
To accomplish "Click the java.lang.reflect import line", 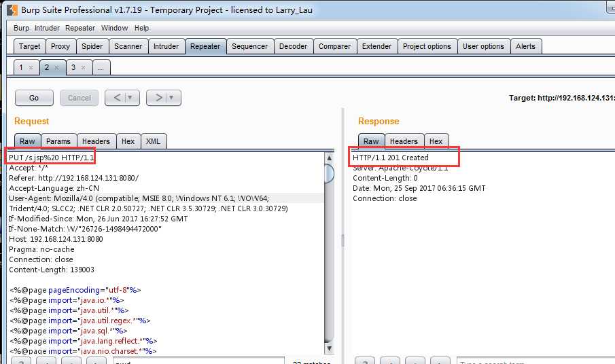I will click(x=84, y=341).
